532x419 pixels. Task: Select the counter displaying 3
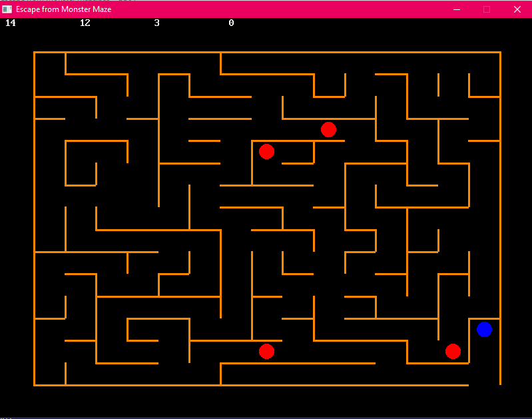(x=157, y=23)
